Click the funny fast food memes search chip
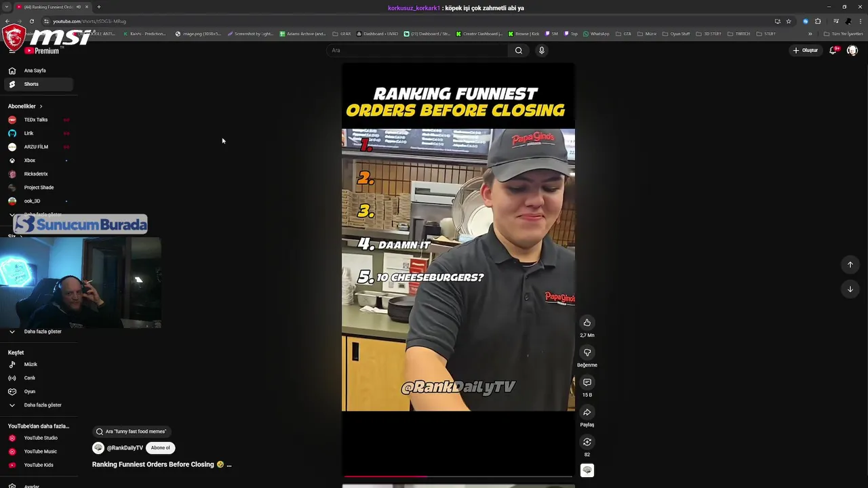This screenshot has height=488, width=868. tap(132, 431)
